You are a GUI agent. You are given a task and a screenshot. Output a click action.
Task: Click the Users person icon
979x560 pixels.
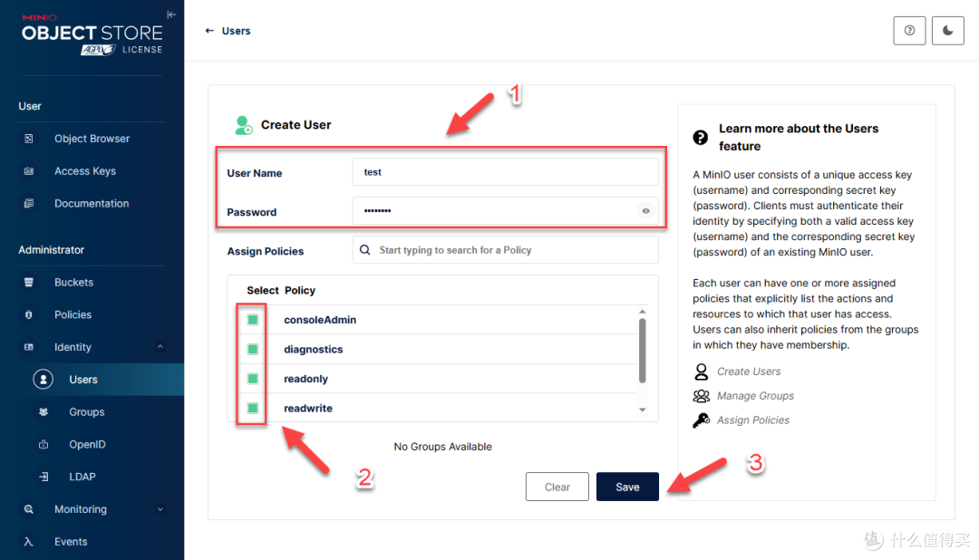pos(44,380)
